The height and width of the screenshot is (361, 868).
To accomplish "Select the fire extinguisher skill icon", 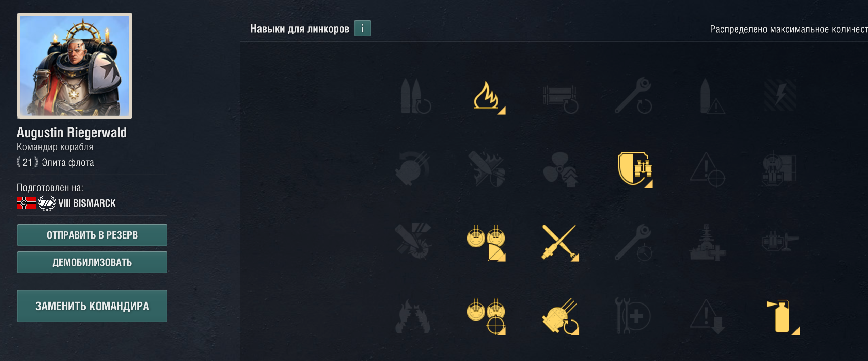I will click(782, 317).
